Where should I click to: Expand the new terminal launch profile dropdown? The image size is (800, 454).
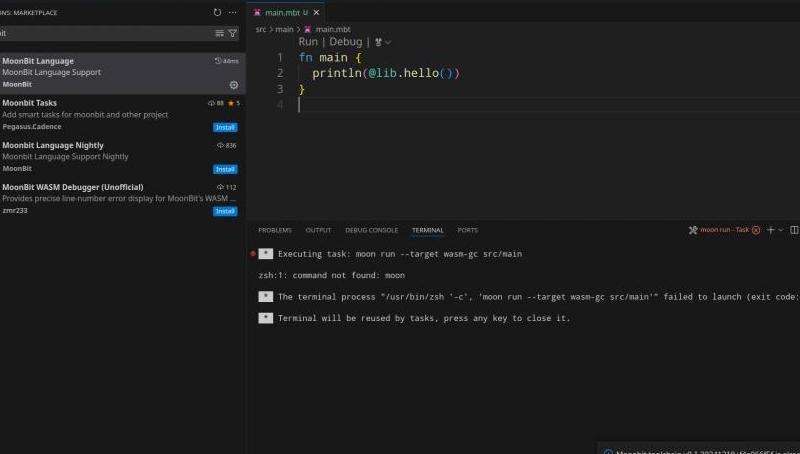(x=781, y=230)
